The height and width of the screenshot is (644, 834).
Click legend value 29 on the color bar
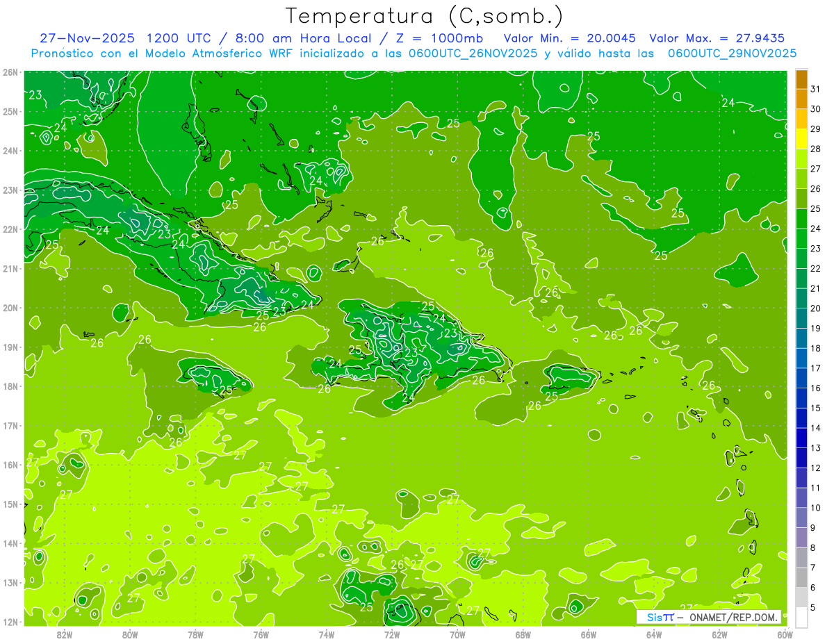(x=816, y=129)
